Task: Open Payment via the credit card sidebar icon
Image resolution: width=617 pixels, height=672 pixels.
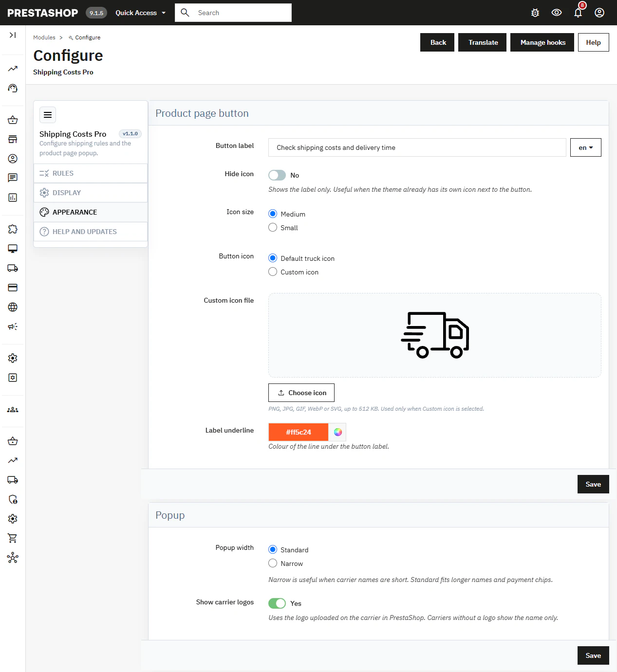Action: 13,288
